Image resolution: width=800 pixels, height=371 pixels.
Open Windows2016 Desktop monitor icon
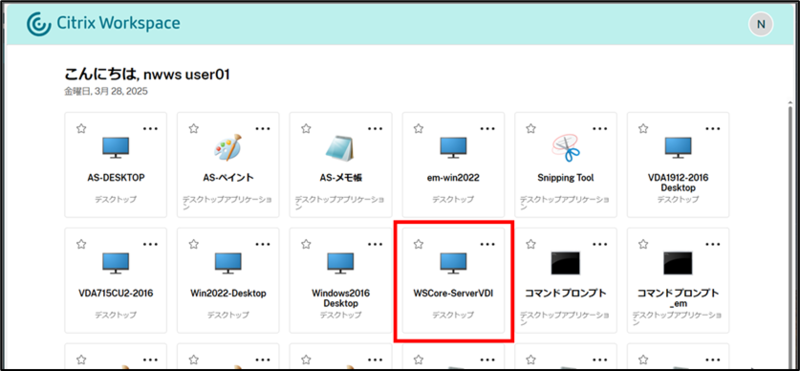pyautogui.click(x=340, y=263)
